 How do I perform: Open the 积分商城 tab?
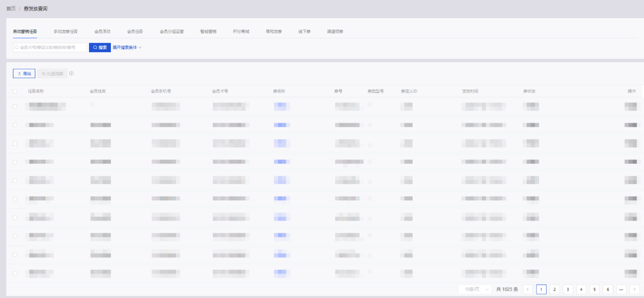coord(241,31)
